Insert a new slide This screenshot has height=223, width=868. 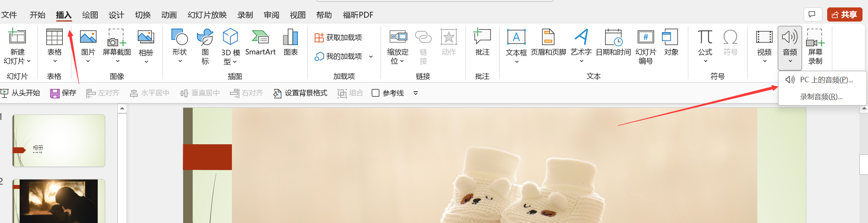click(17, 46)
